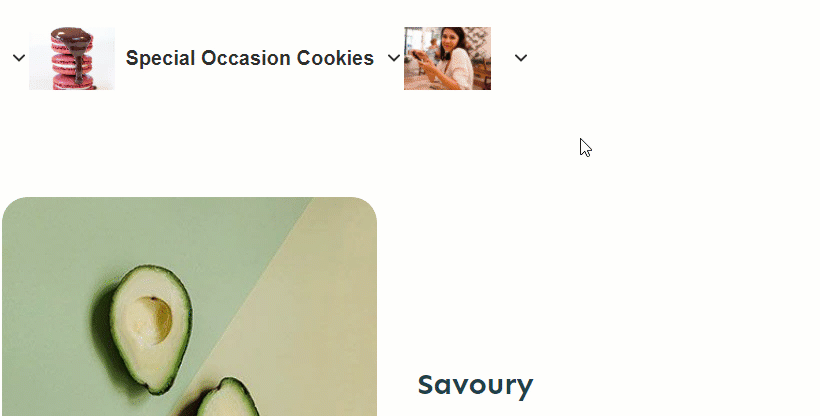
Task: Open the woman with phone thumbnail
Action: pyautogui.click(x=447, y=58)
